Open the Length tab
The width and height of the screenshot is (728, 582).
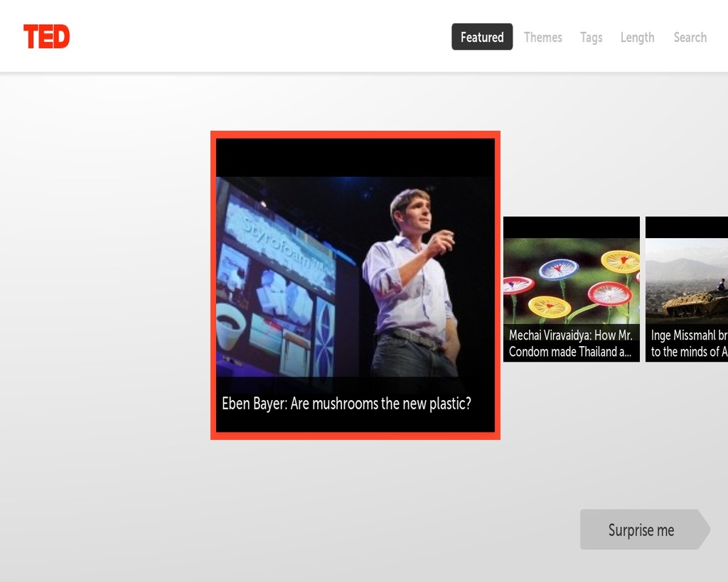638,37
